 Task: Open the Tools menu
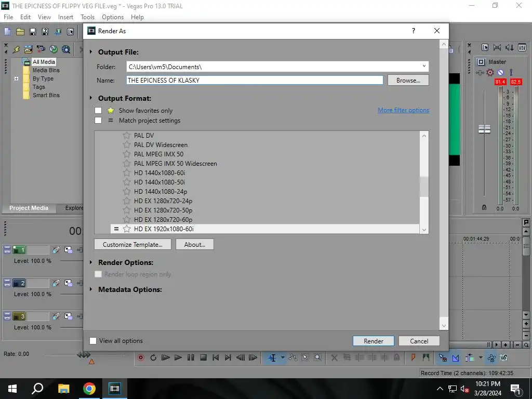point(87,17)
